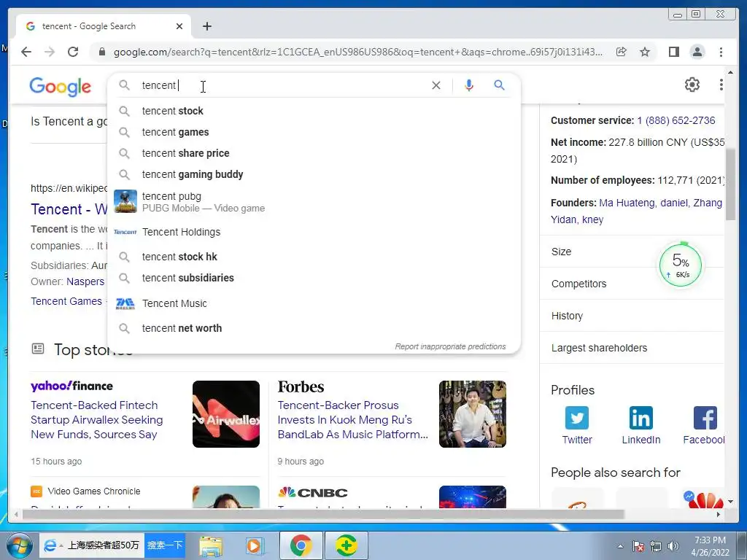Click the page vertical scrollbar thumb

coord(730,184)
